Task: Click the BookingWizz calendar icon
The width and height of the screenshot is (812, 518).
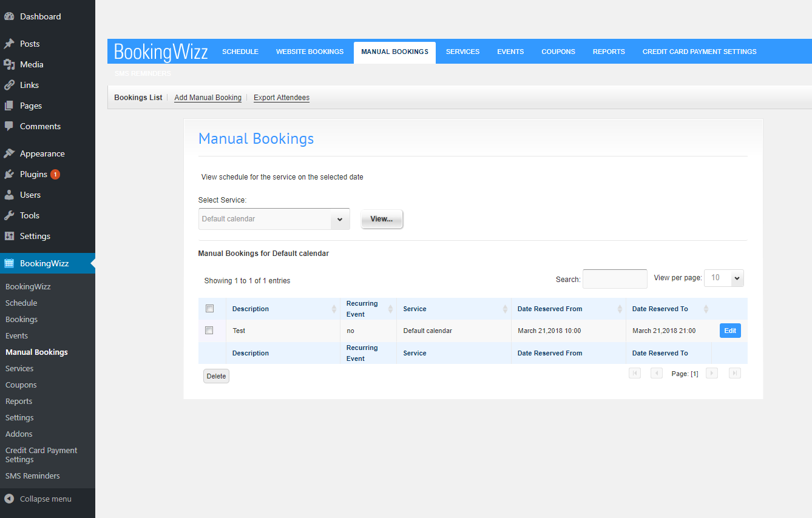Action: [x=9, y=263]
